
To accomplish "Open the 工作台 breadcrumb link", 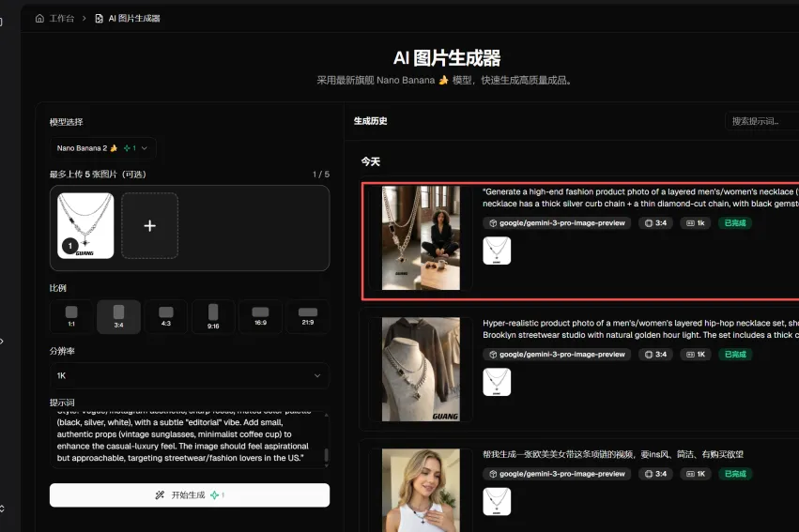I will [x=63, y=18].
